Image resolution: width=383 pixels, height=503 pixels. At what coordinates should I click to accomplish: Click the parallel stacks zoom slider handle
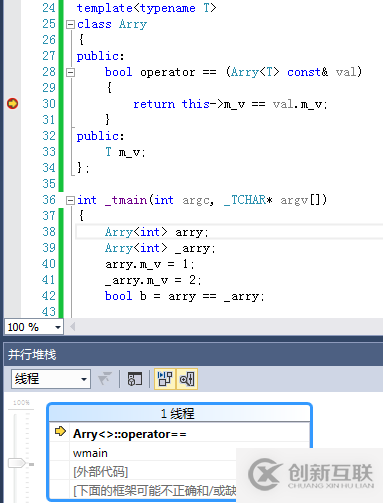pyautogui.click(x=17, y=463)
